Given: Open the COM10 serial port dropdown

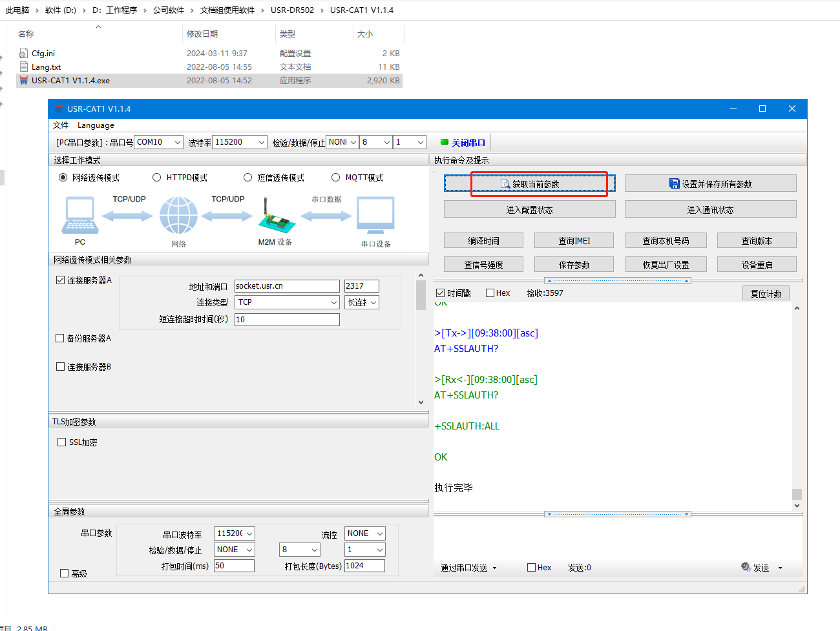Looking at the screenshot, I should [158, 142].
